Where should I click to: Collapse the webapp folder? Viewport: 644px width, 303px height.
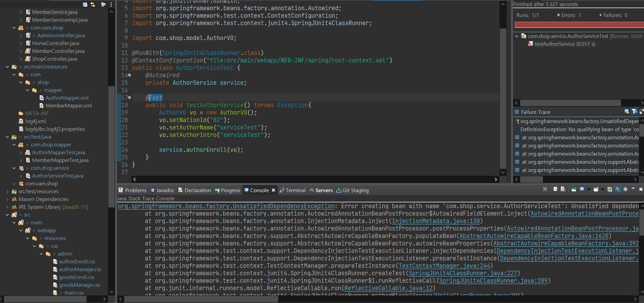click(x=21, y=230)
